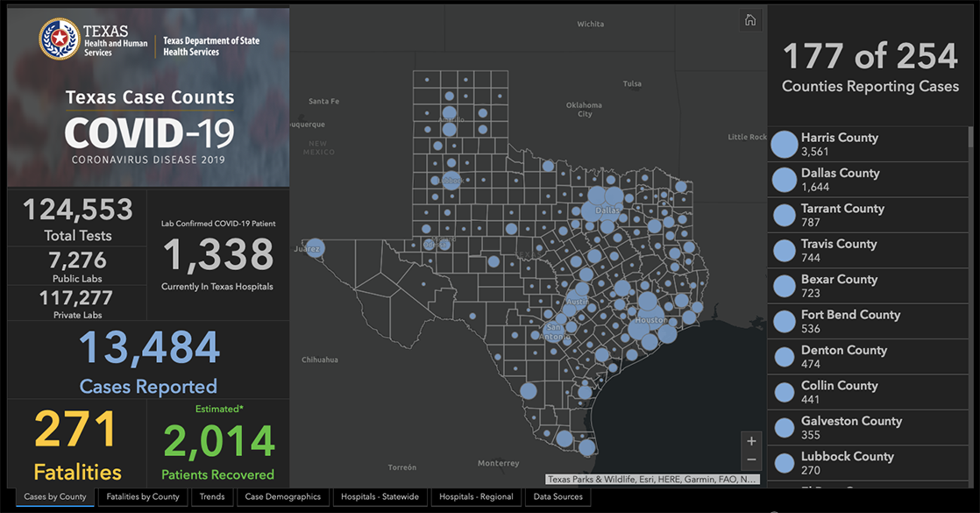Select the Cases by County tab
The height and width of the screenshot is (513, 980).
coord(55,496)
